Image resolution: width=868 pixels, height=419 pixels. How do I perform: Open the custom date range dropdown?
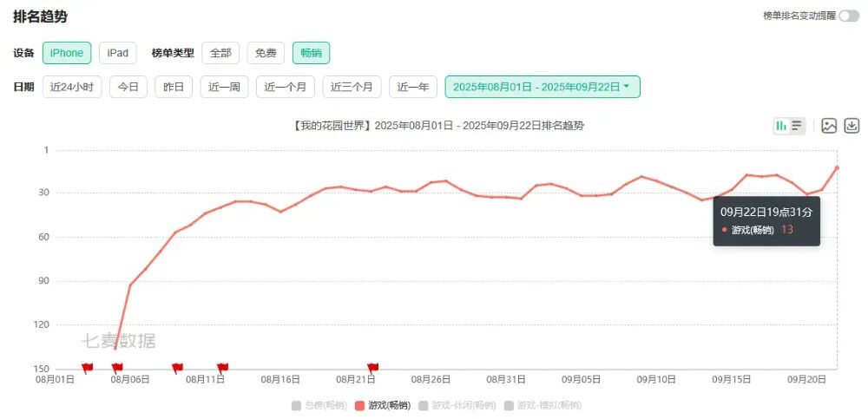[x=542, y=87]
